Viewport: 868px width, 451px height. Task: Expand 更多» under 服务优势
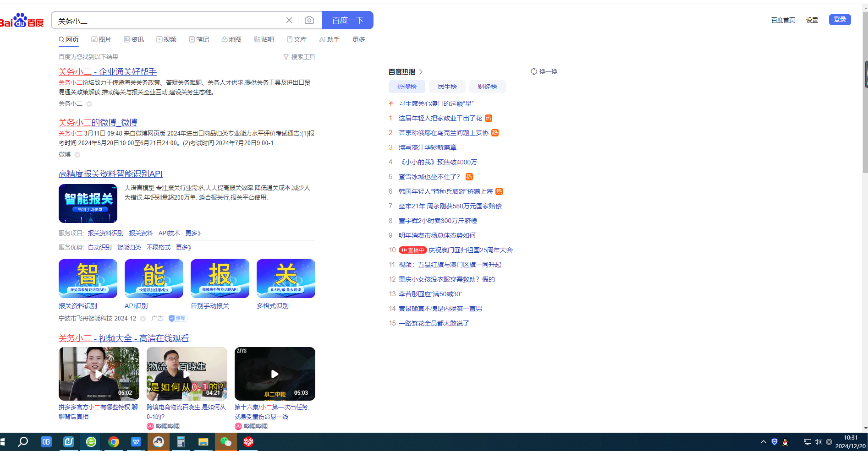point(183,247)
